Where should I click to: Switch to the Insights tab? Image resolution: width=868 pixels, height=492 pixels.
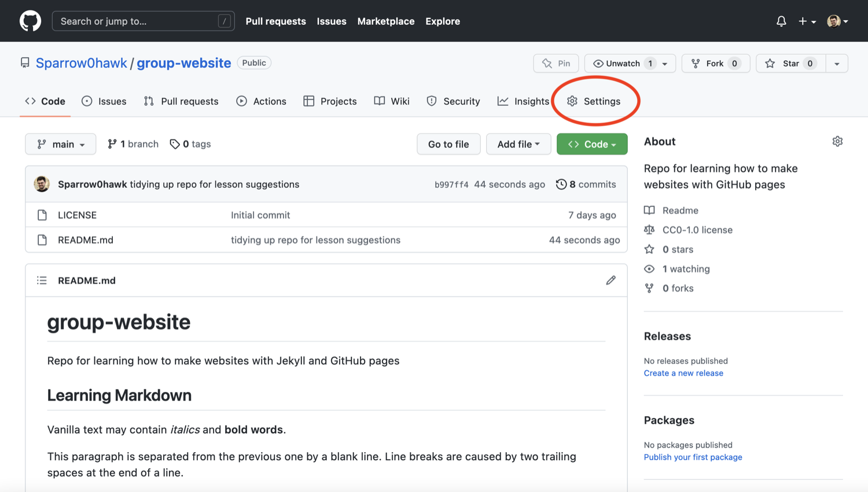(523, 101)
